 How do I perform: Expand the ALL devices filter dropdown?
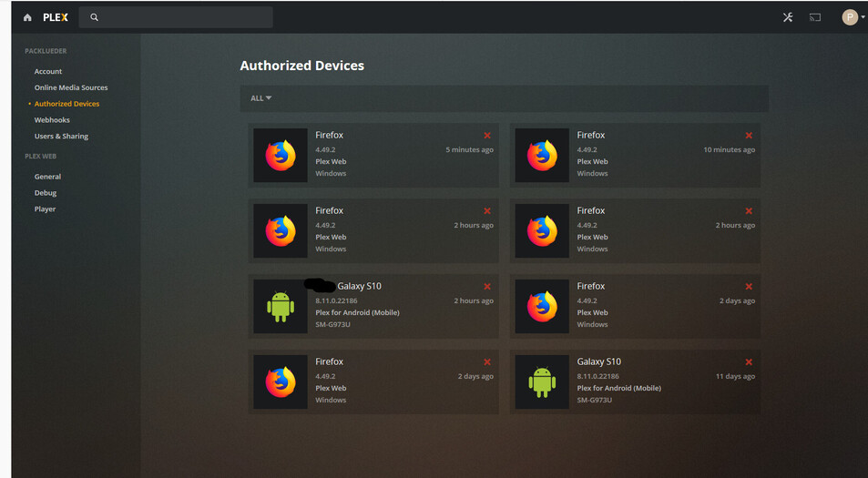pyautogui.click(x=260, y=98)
